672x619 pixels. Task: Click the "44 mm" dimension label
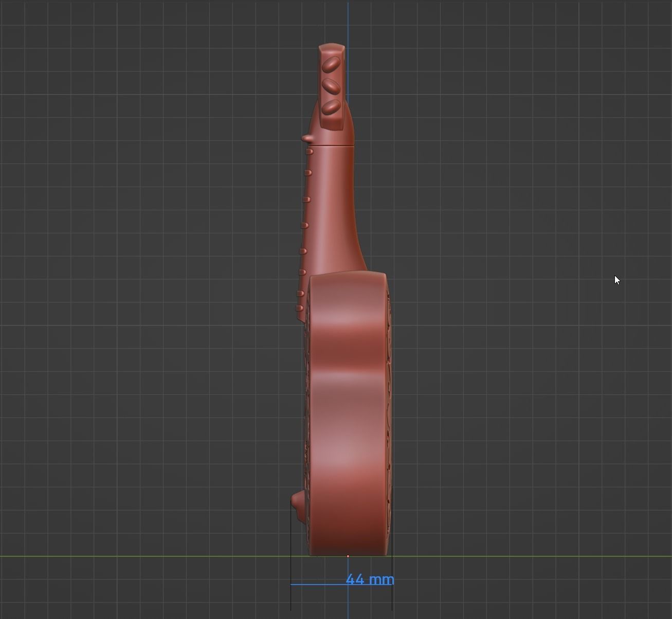point(370,579)
